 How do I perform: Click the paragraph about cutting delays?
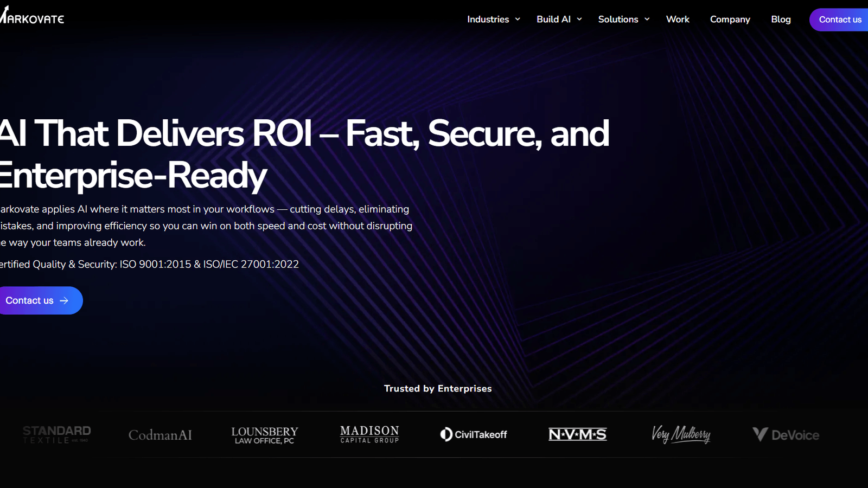click(206, 226)
